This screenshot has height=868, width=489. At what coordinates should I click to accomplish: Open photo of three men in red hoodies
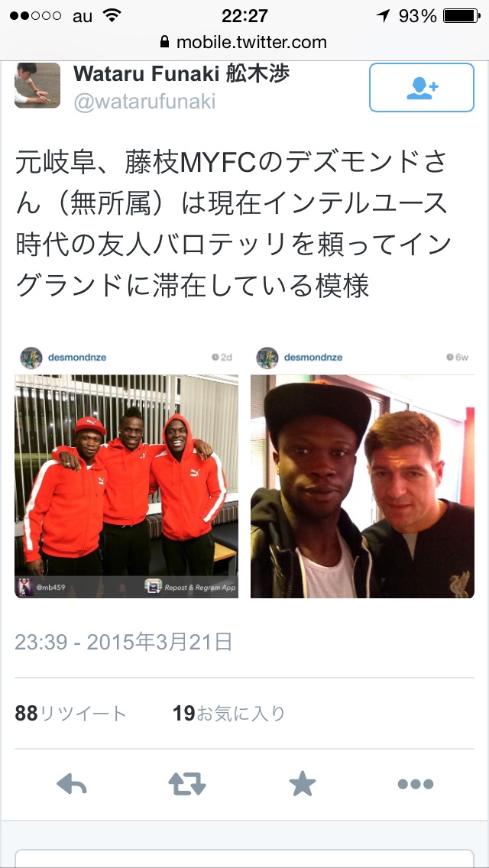pos(126,487)
